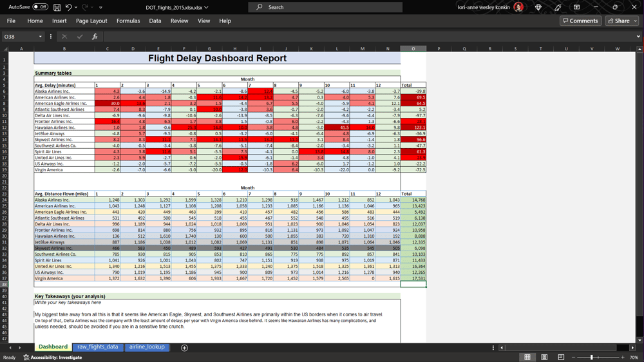Open the Home ribbon tab
Screen dimensions: 644x362
coord(35,21)
